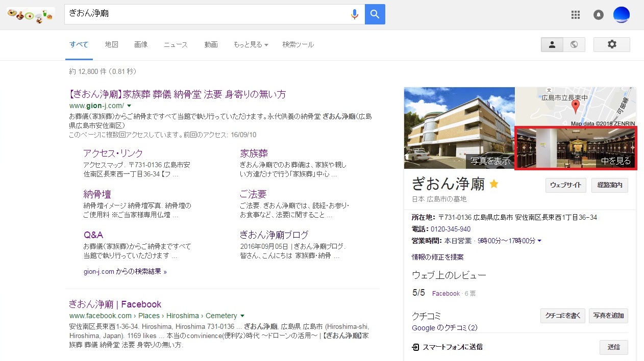Click the クチコミ heading

(x=426, y=316)
